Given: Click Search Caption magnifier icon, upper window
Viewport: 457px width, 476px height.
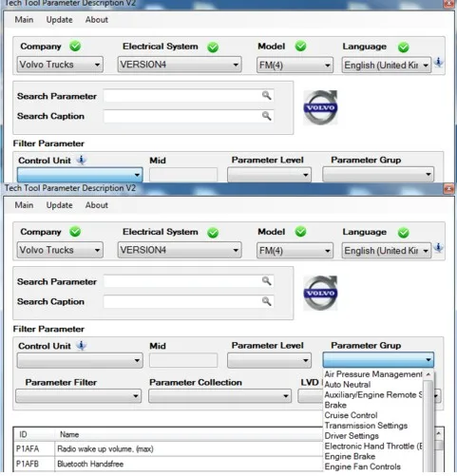Looking at the screenshot, I should click(267, 116).
